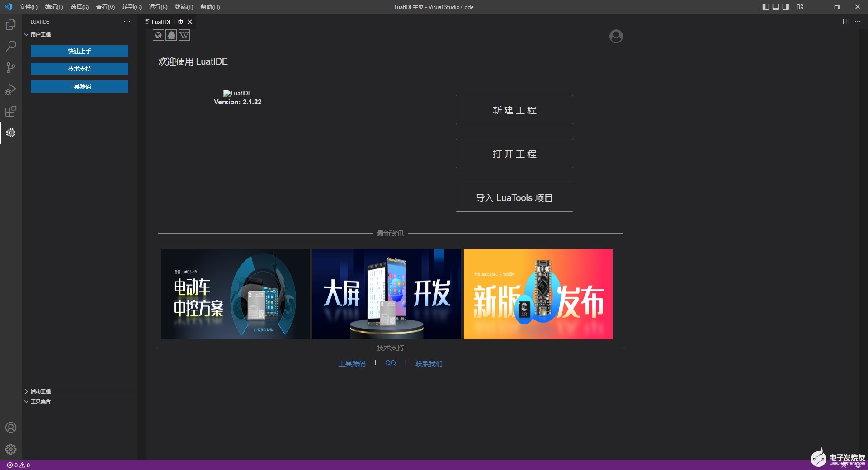868x470 pixels.
Task: Open the 工具源码 link at bottom
Action: 352,363
